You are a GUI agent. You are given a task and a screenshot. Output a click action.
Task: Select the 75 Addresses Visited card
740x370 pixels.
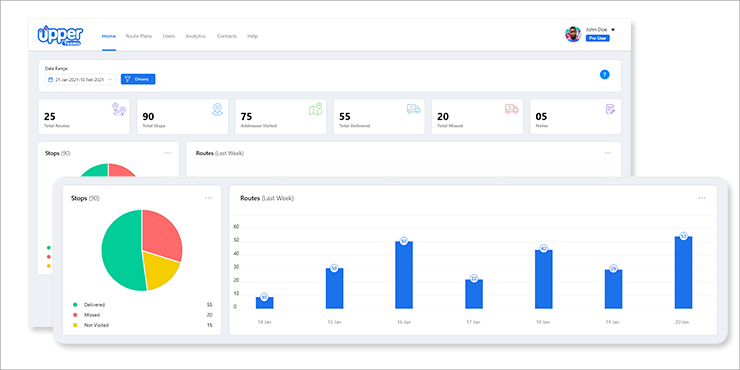[x=281, y=117]
